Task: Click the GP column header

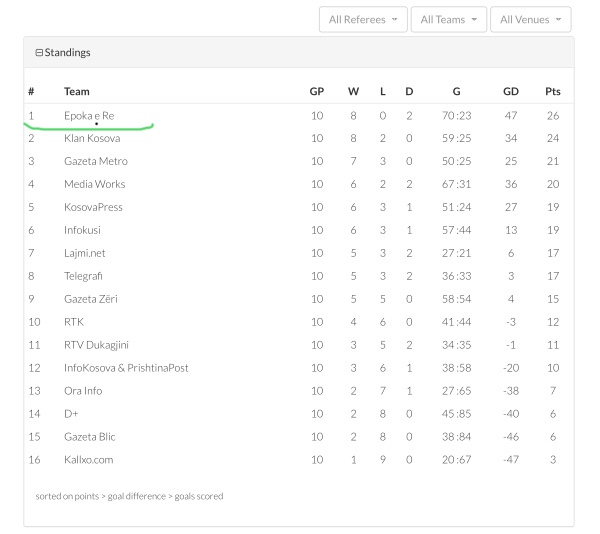Action: coord(316,91)
